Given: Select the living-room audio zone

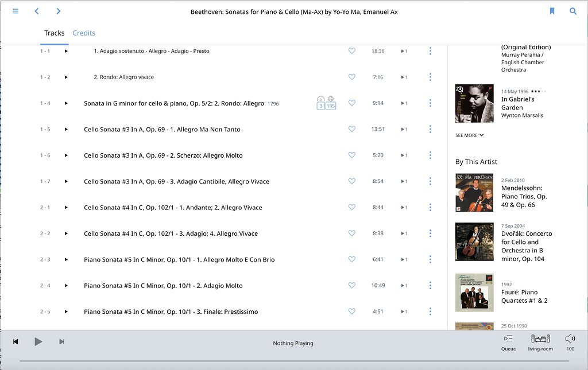Looking at the screenshot, I should pyautogui.click(x=540, y=342).
